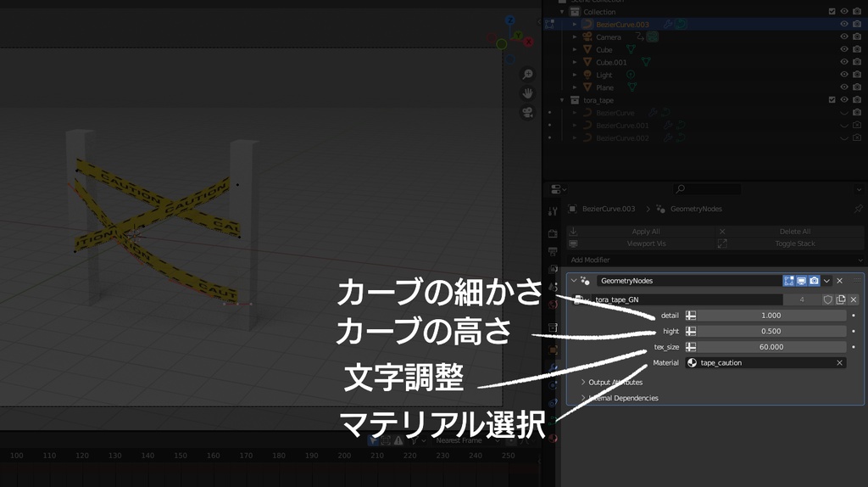Click Delete All button
Viewport: 868px width, 487px height.
tap(791, 232)
